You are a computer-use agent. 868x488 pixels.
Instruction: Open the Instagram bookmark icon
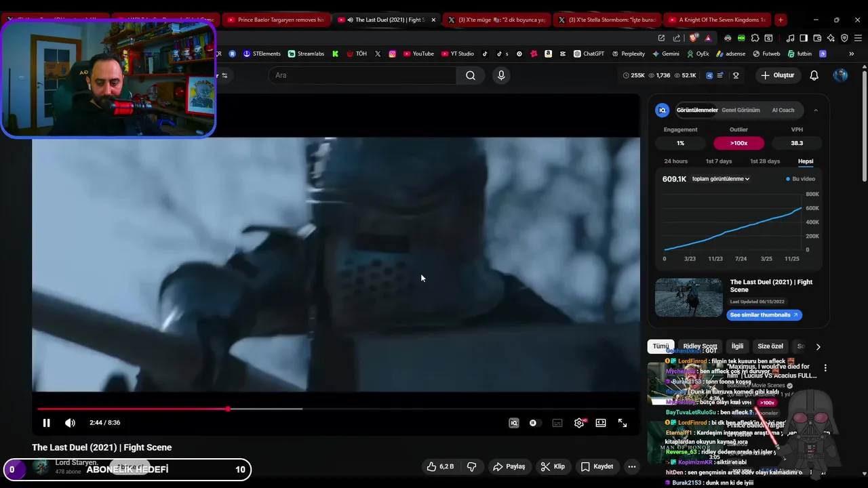(392, 54)
